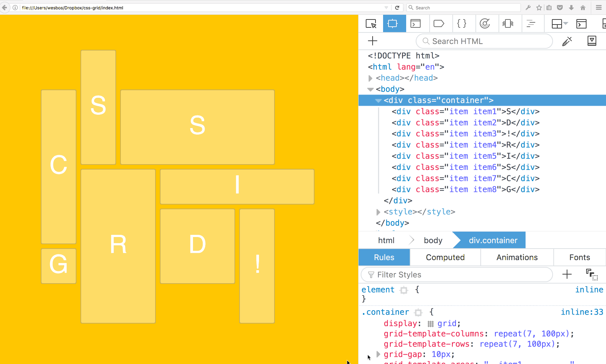This screenshot has width=606, height=364.
Task: Click the inline source label for element
Action: (589, 290)
